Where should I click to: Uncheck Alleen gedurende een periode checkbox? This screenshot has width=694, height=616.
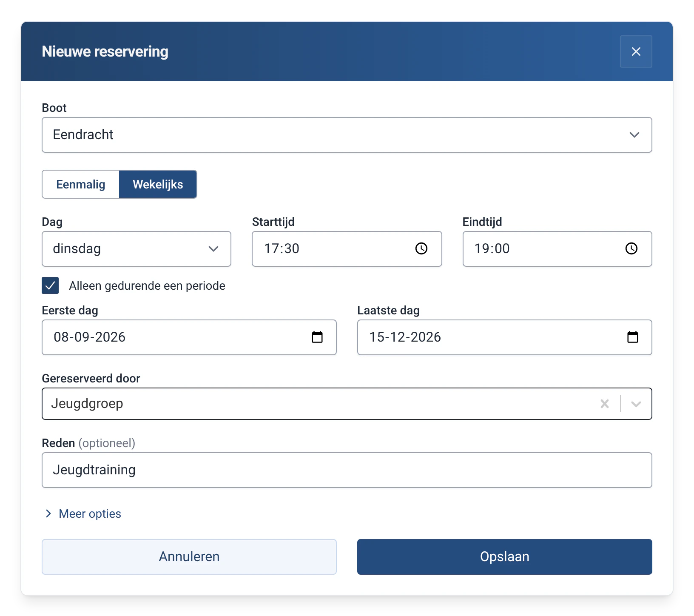pyautogui.click(x=50, y=285)
